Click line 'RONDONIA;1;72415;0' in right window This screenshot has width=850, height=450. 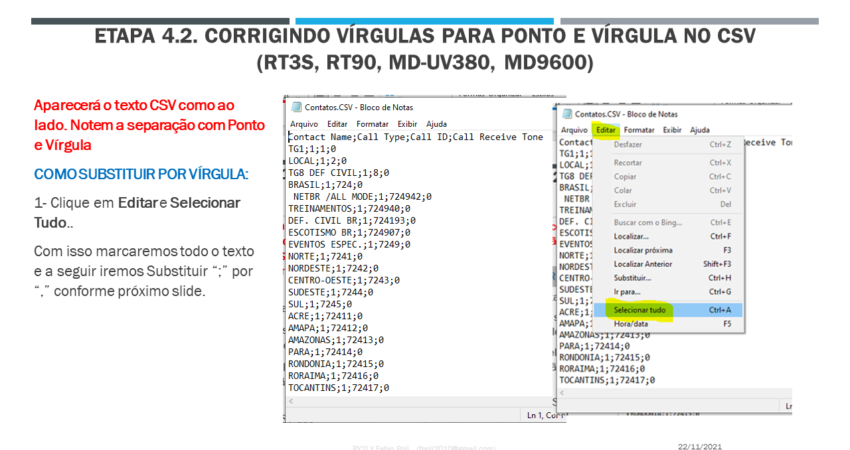[604, 357]
